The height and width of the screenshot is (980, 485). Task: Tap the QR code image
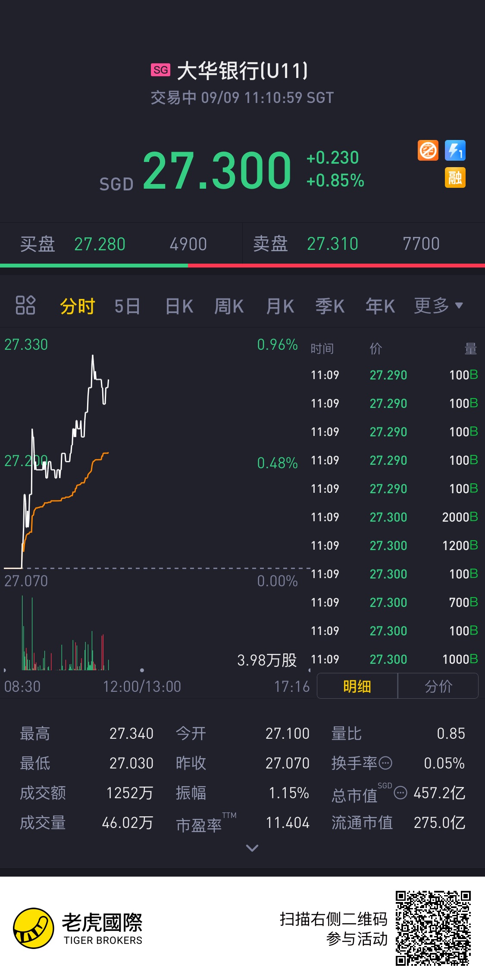click(433, 928)
